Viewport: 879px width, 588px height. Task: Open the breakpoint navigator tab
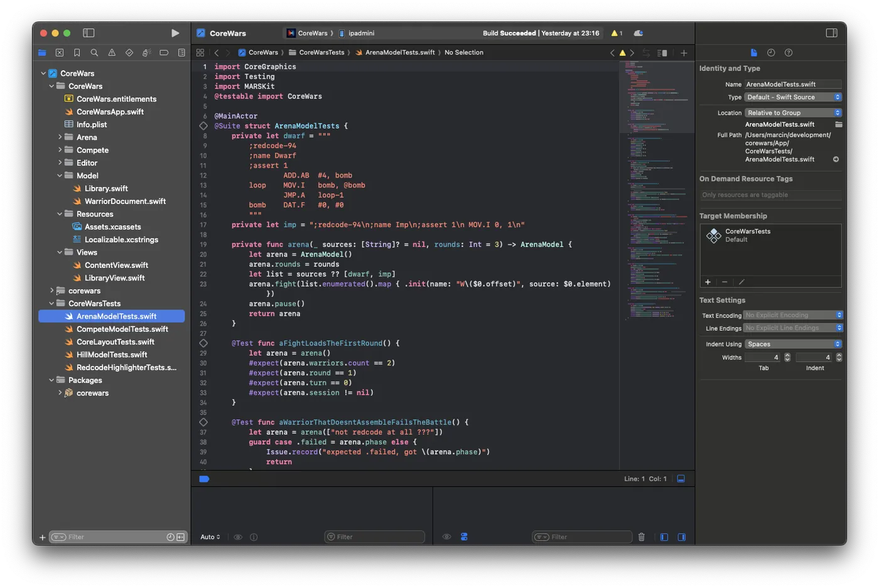[164, 53]
